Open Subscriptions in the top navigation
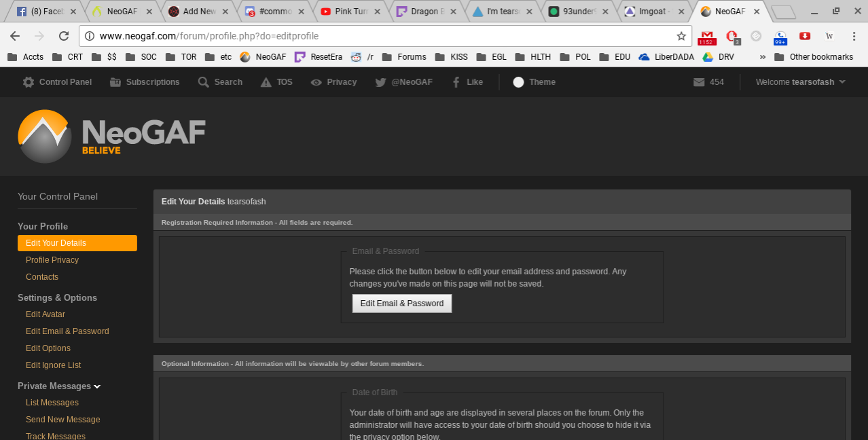Viewport: 868px width, 440px height. click(145, 82)
